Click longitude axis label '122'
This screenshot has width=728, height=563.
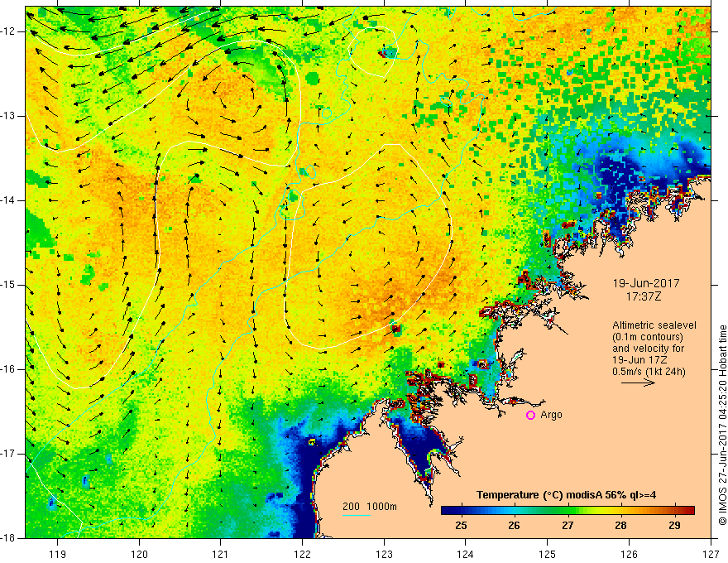point(302,554)
